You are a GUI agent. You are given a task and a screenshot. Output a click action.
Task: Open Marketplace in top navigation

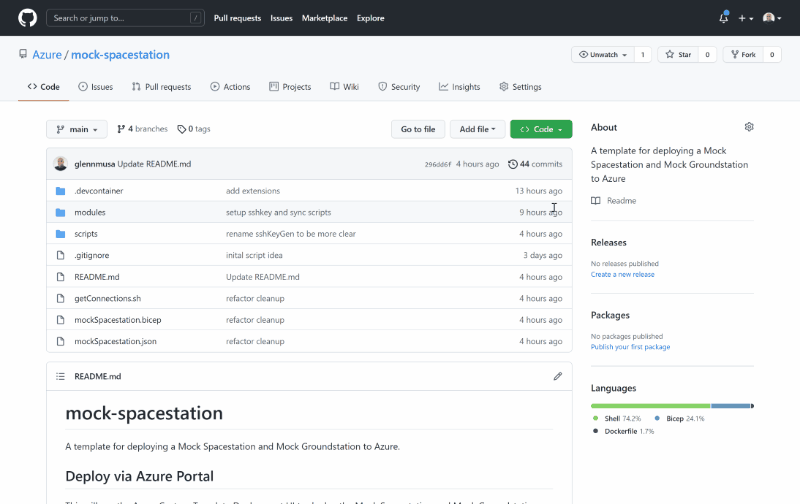coord(324,18)
